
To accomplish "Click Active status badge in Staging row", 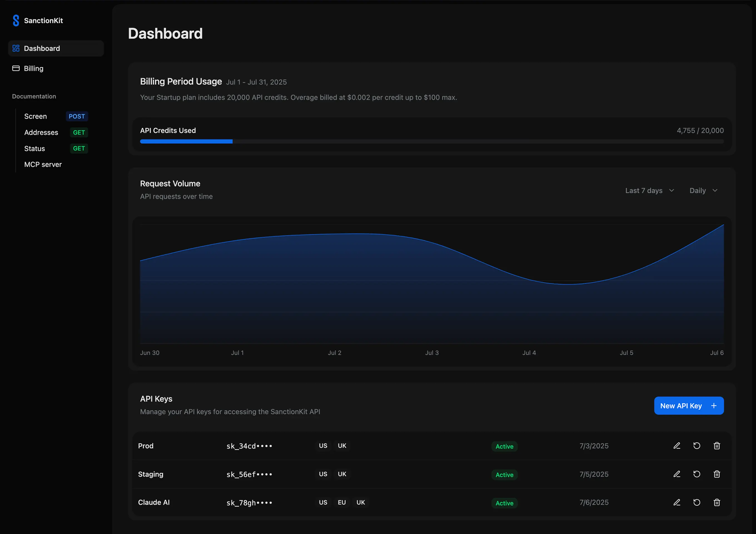I will [504, 475].
